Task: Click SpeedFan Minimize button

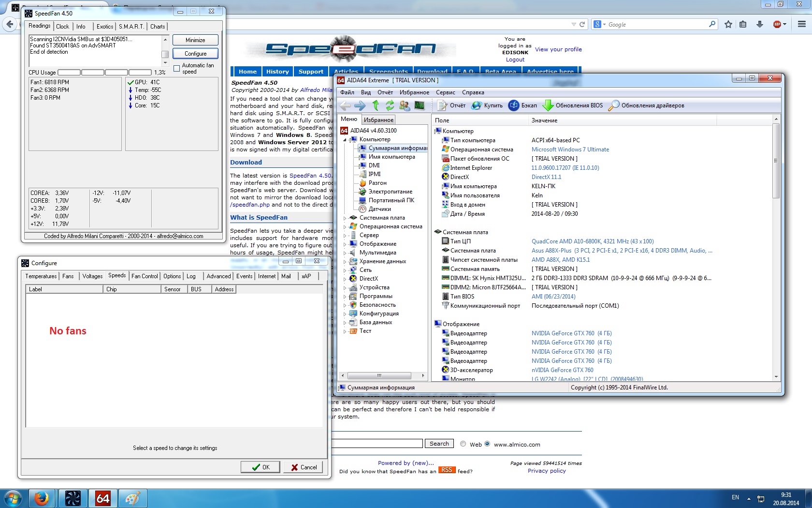Action: [x=195, y=40]
